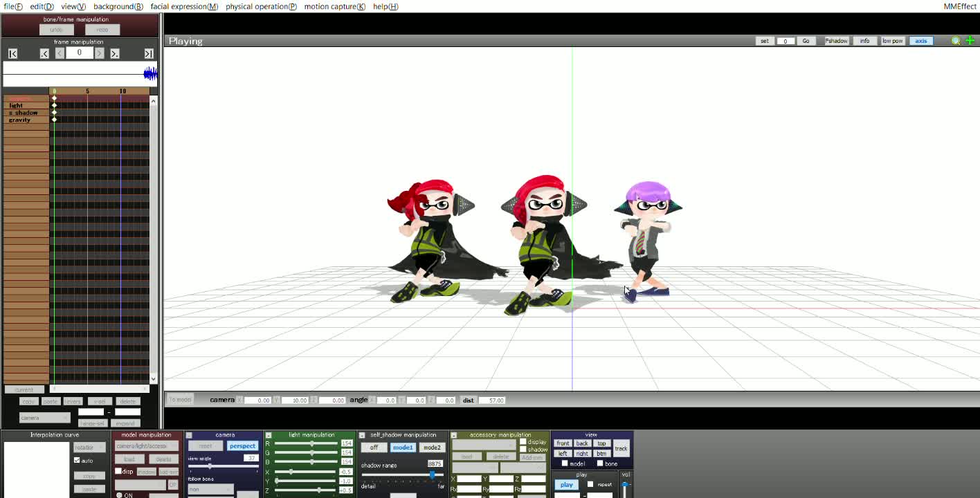Open the file menu

(x=13, y=6)
